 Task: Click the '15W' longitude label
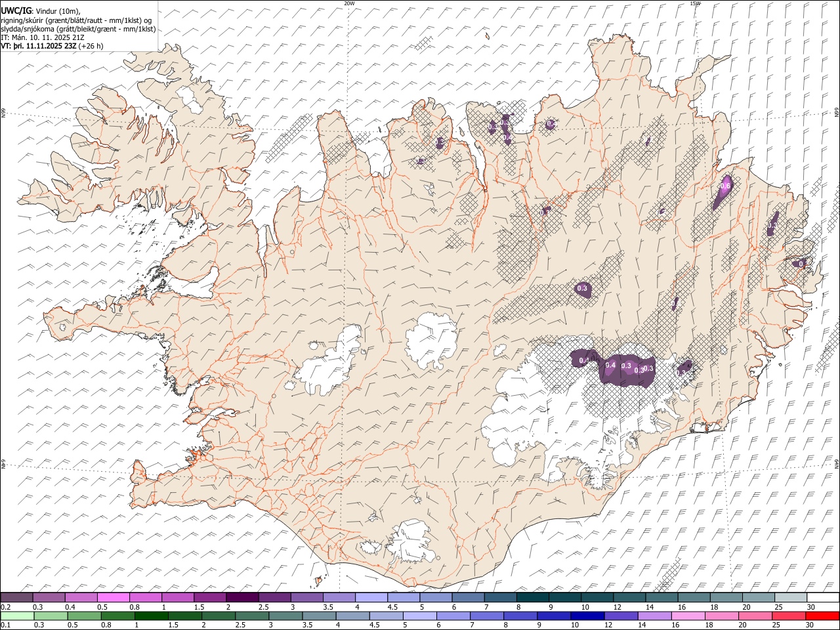click(x=694, y=3)
